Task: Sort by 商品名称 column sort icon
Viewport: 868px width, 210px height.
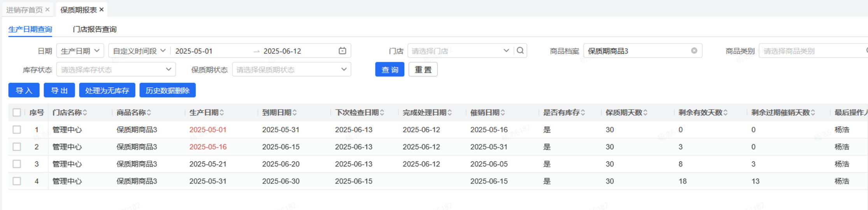Action: coord(149,112)
